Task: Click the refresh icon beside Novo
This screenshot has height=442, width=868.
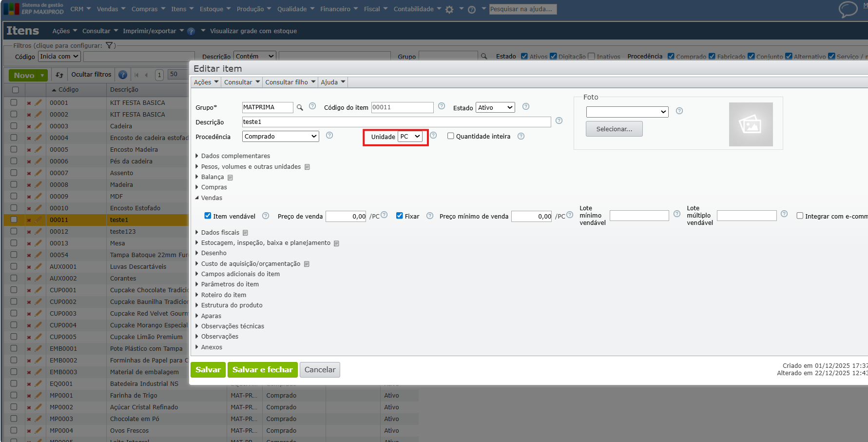Action: pyautogui.click(x=59, y=75)
